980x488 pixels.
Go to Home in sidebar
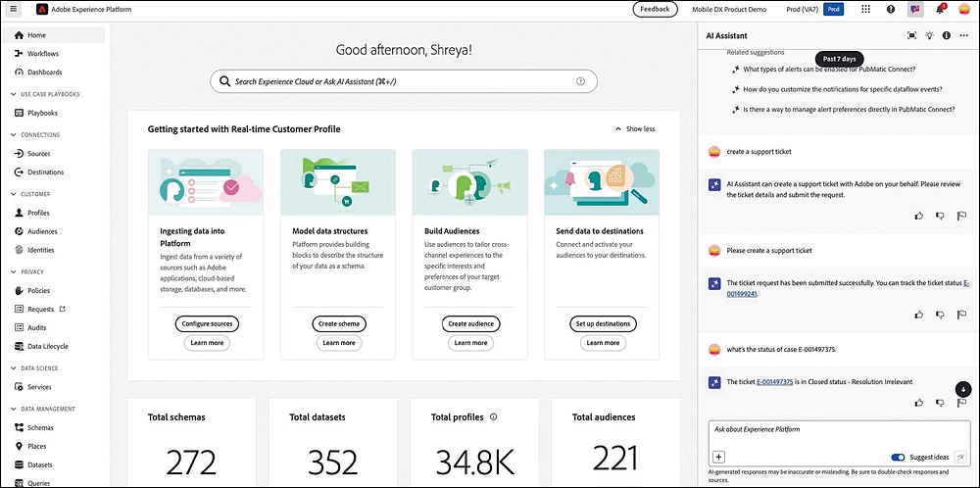pos(54,35)
